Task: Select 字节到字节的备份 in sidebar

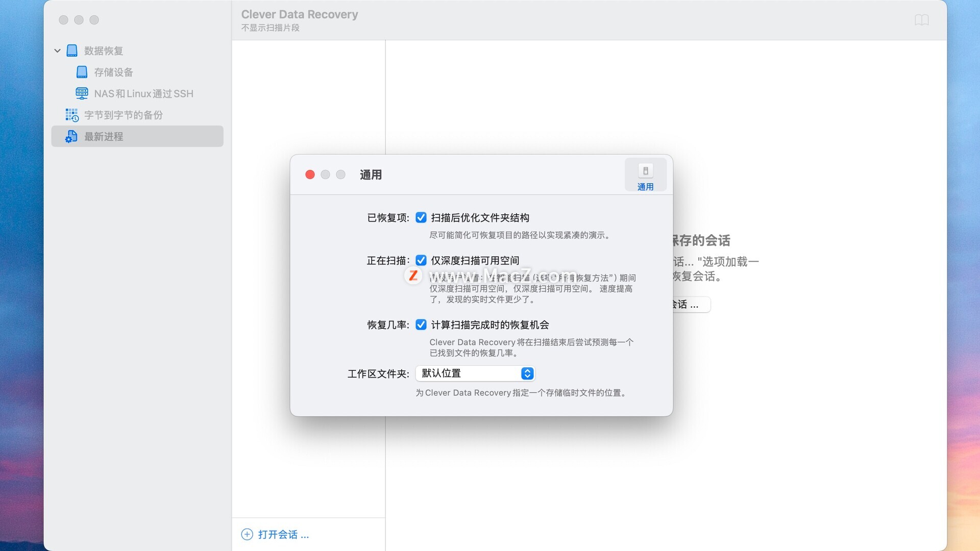Action: [124, 115]
